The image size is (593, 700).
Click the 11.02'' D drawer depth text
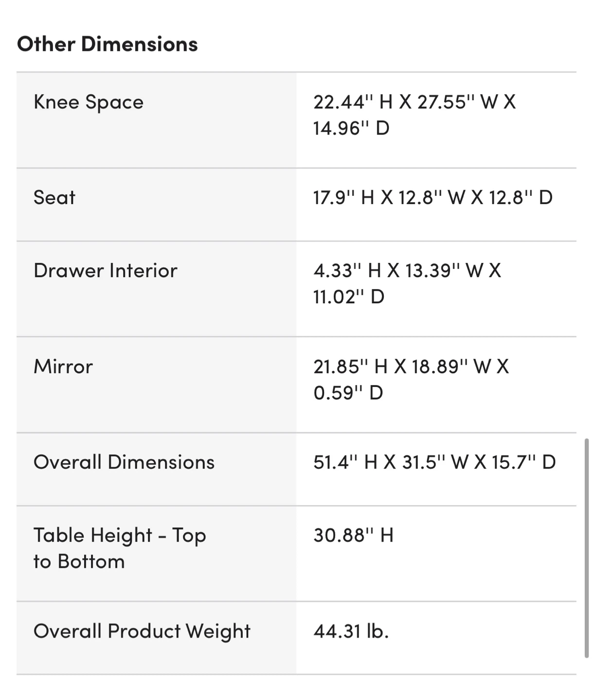349,297
